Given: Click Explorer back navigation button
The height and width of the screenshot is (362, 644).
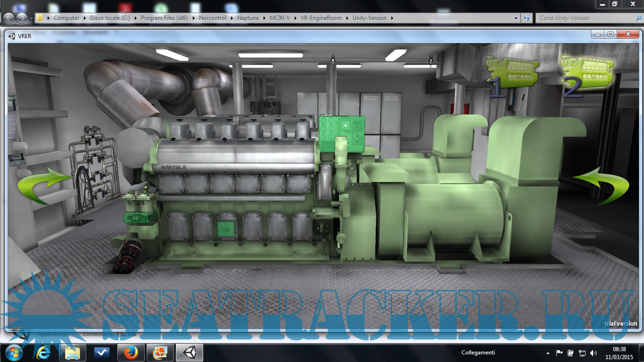Looking at the screenshot, I should point(9,18).
